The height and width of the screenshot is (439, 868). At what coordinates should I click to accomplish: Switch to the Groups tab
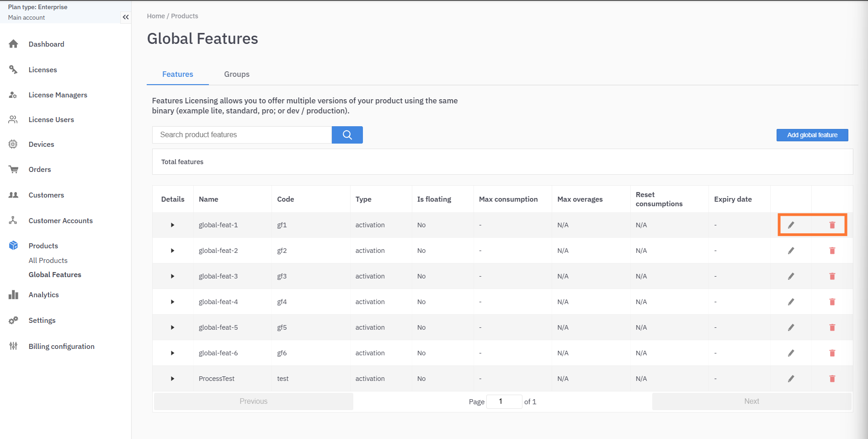(236, 74)
